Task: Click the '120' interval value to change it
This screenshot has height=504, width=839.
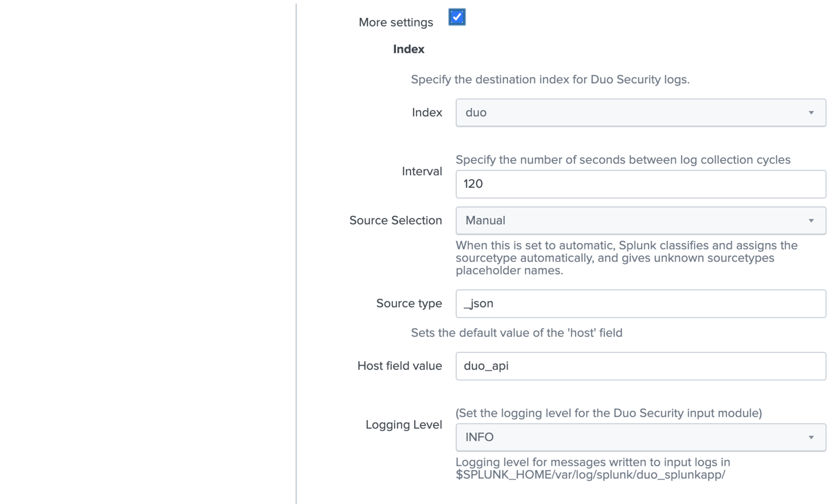Action: 473,184
